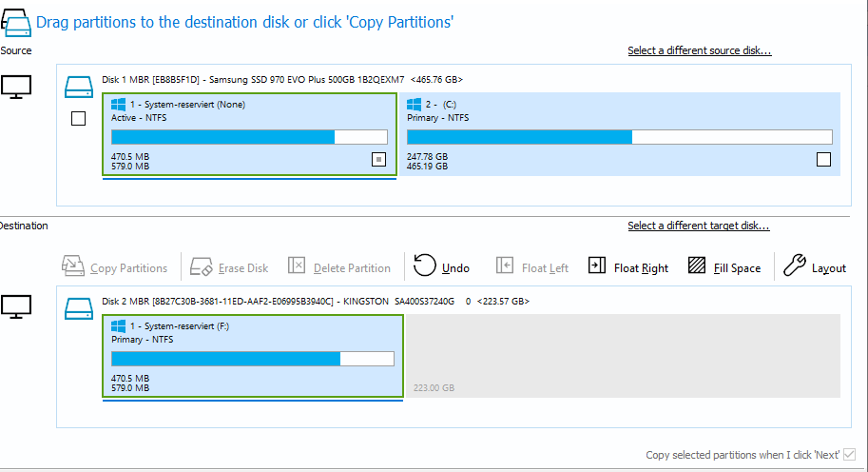
Task: Click the Float Right icon
Action: click(597, 266)
